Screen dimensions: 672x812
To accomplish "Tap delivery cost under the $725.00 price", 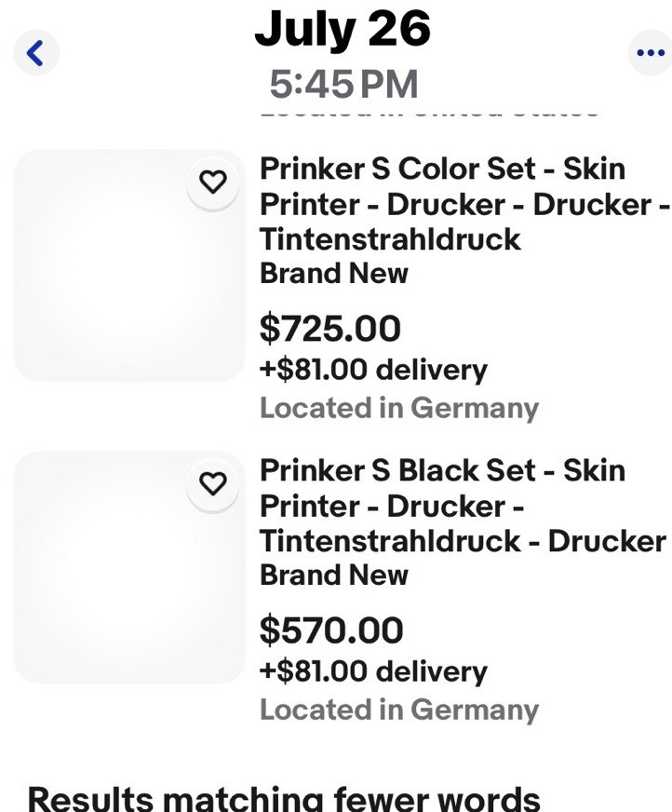I will pos(373,370).
